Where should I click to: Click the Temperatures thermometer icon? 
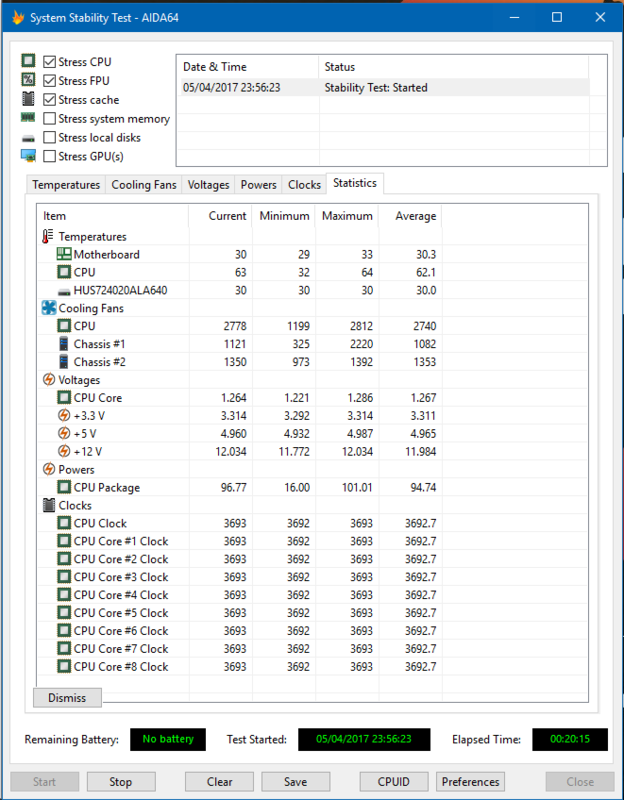[48, 237]
